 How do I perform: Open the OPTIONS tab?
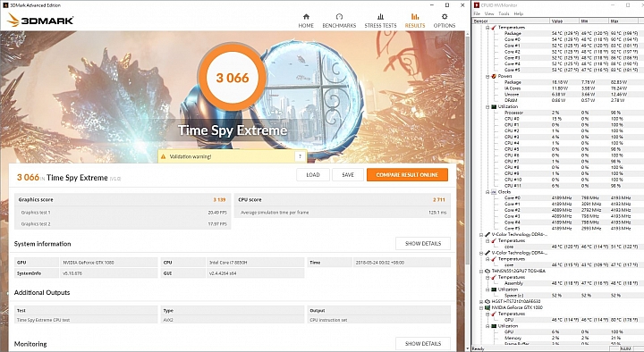(445, 21)
